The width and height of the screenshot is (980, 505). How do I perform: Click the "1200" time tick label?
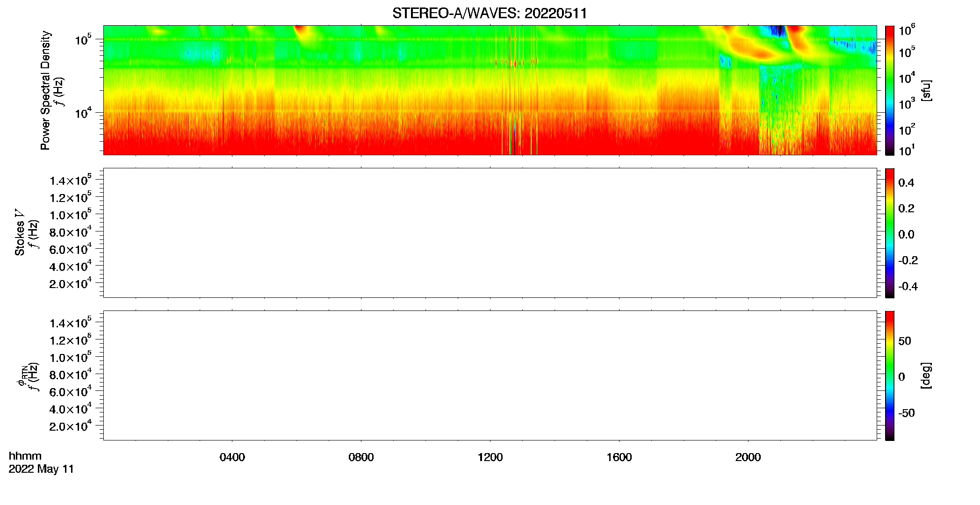tap(490, 457)
